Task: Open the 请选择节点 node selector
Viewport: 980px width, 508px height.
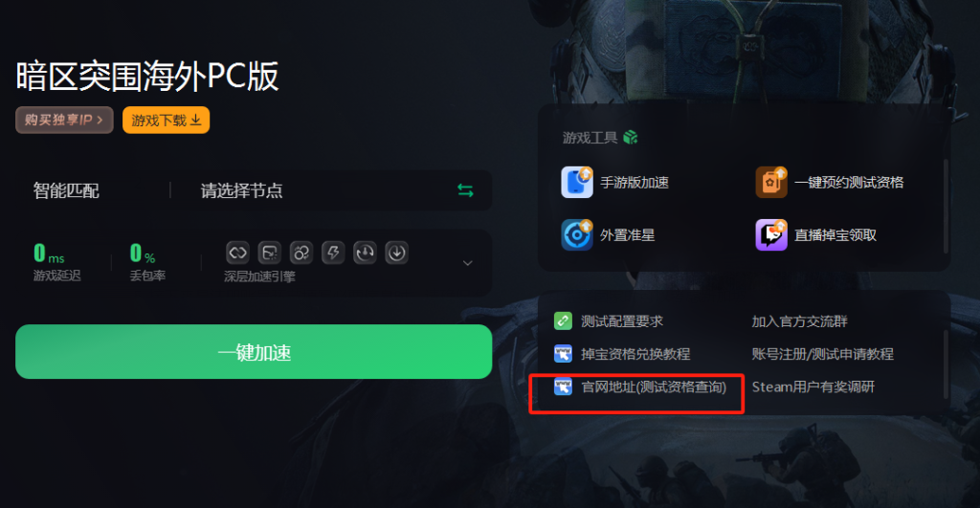Action: 241,190
